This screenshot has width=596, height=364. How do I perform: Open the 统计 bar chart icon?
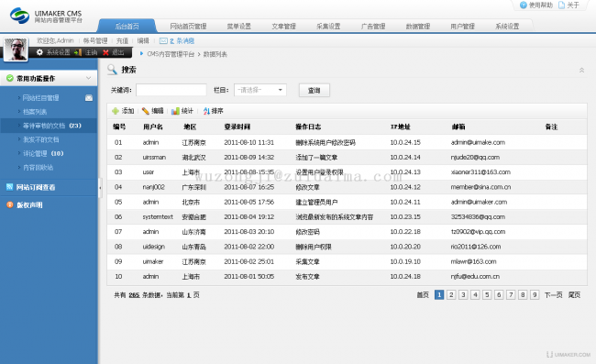[x=175, y=111]
